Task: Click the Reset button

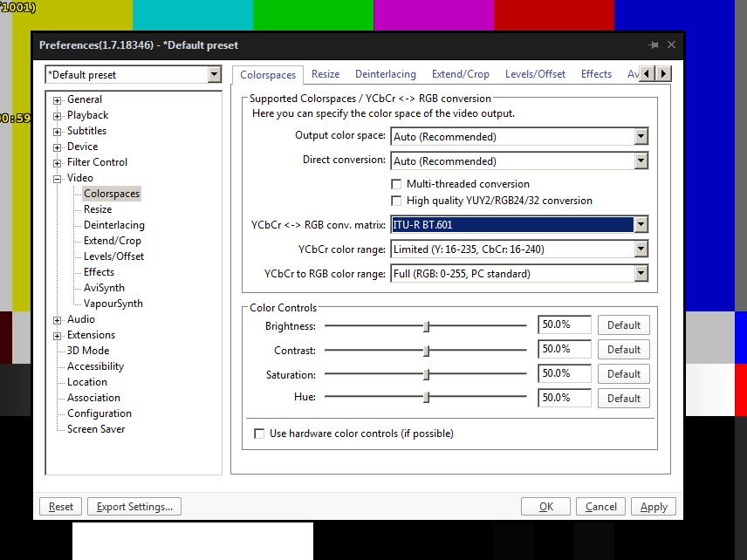Action: 60,507
